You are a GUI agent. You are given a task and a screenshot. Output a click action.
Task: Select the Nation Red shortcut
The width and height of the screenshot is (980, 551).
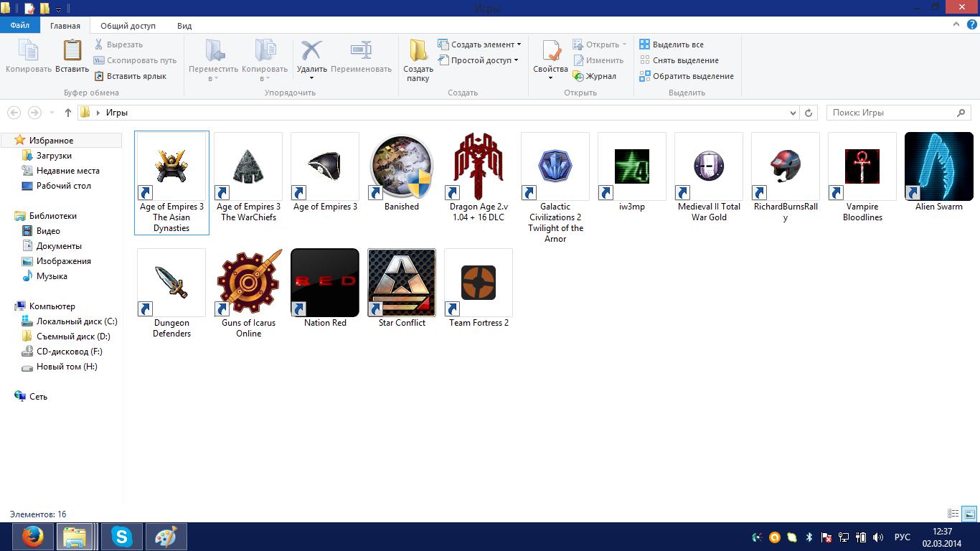tap(325, 283)
